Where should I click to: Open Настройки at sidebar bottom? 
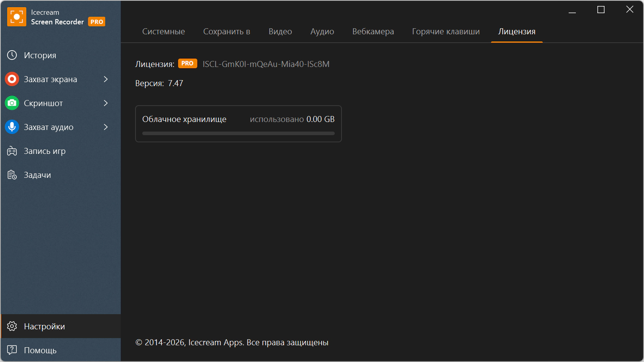pos(61,326)
